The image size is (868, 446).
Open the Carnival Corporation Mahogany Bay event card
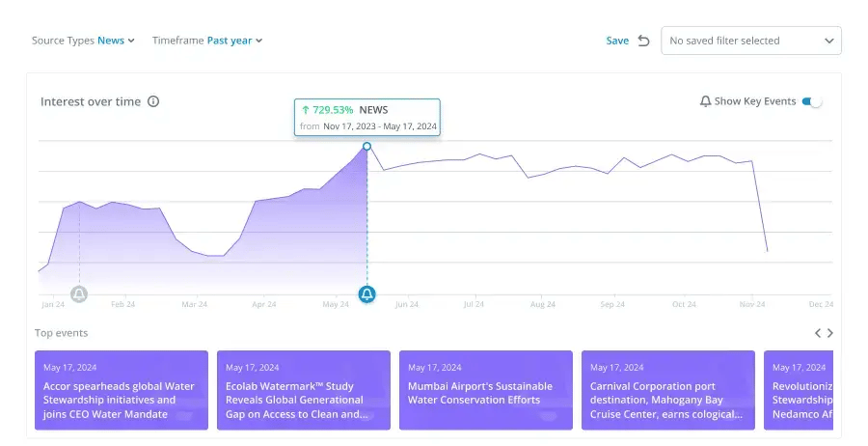click(667, 390)
